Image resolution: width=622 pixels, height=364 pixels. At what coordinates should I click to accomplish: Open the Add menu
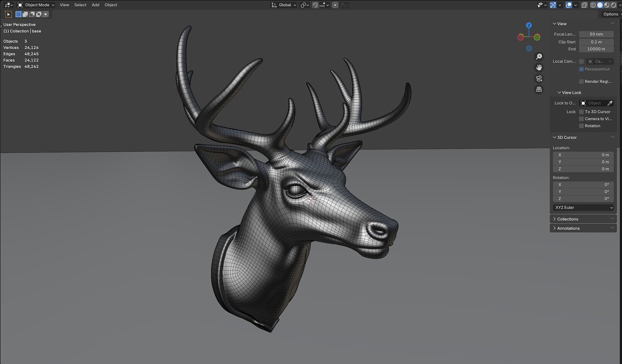coord(95,5)
